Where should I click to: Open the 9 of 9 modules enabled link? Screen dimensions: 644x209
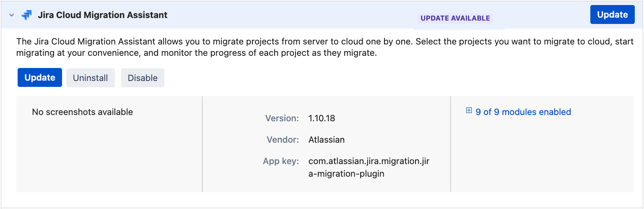[x=523, y=112]
